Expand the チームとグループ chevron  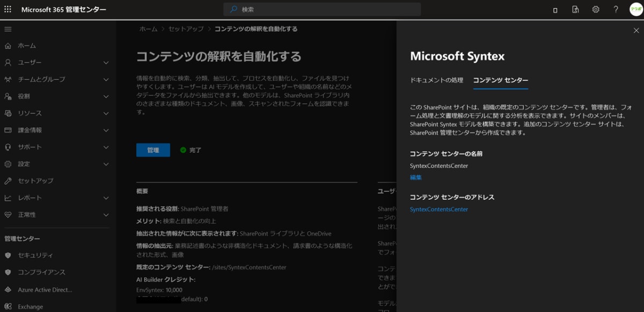[x=106, y=79]
